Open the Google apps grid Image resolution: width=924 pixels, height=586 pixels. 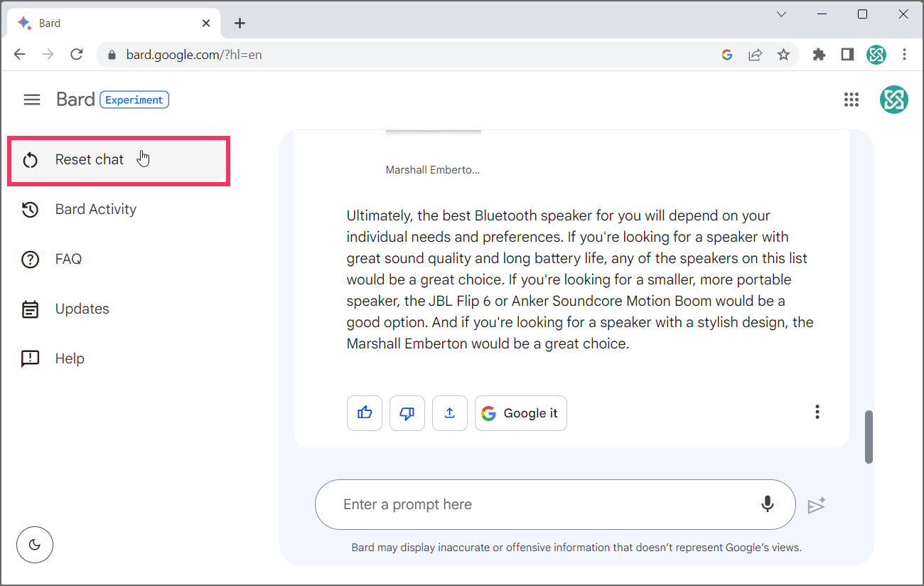[852, 100]
